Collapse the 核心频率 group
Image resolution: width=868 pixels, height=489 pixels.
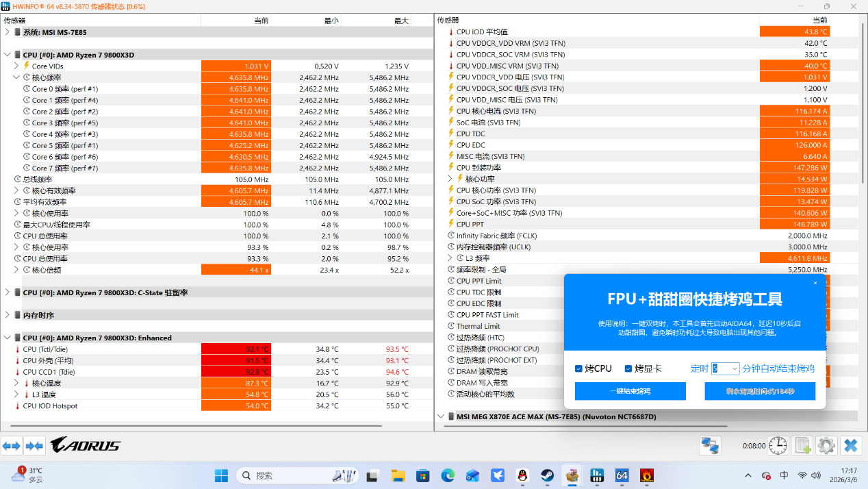[x=16, y=77]
